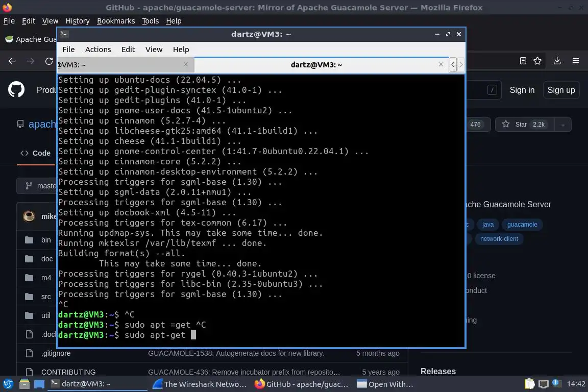Open the util folder

pos(45,315)
